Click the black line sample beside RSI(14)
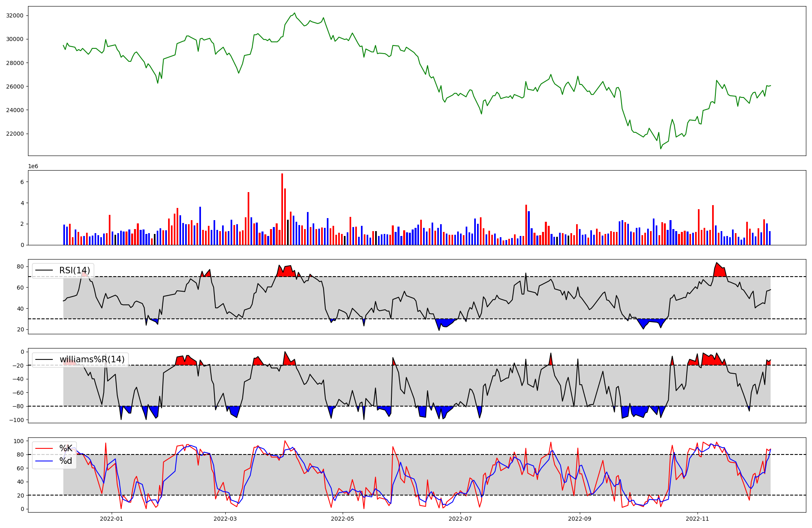The width and height of the screenshot is (812, 528). [x=44, y=270]
